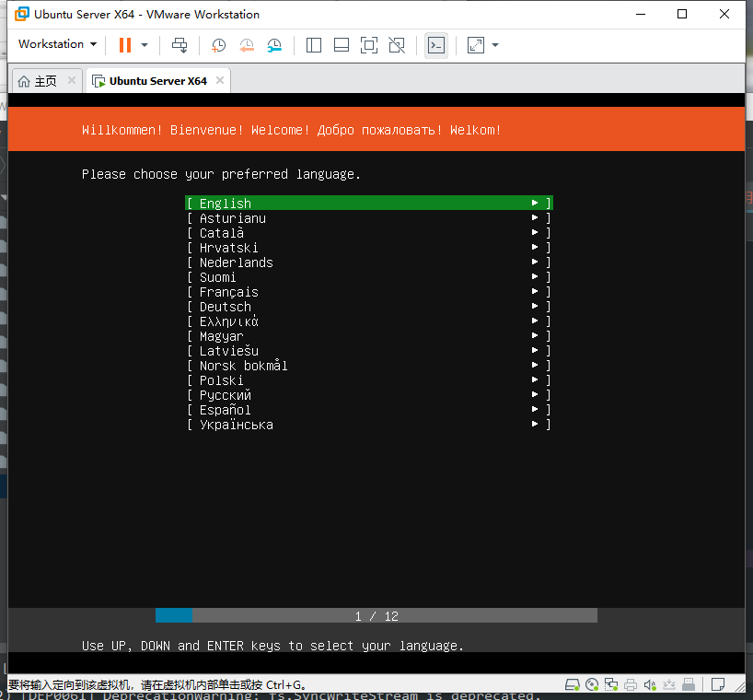The width and height of the screenshot is (753, 700).
Task: Switch to the 主页 home tab
Action: [46, 81]
